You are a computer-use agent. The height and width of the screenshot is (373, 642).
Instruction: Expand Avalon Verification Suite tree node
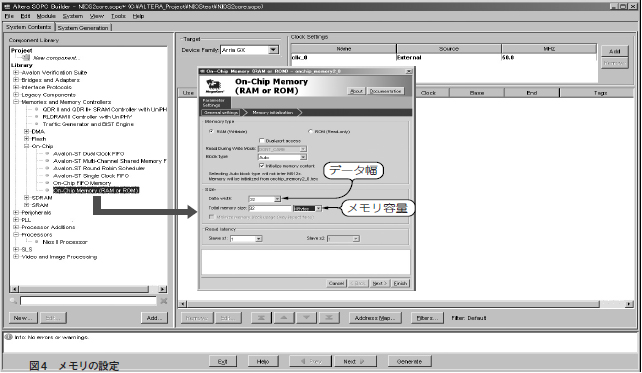(16, 72)
